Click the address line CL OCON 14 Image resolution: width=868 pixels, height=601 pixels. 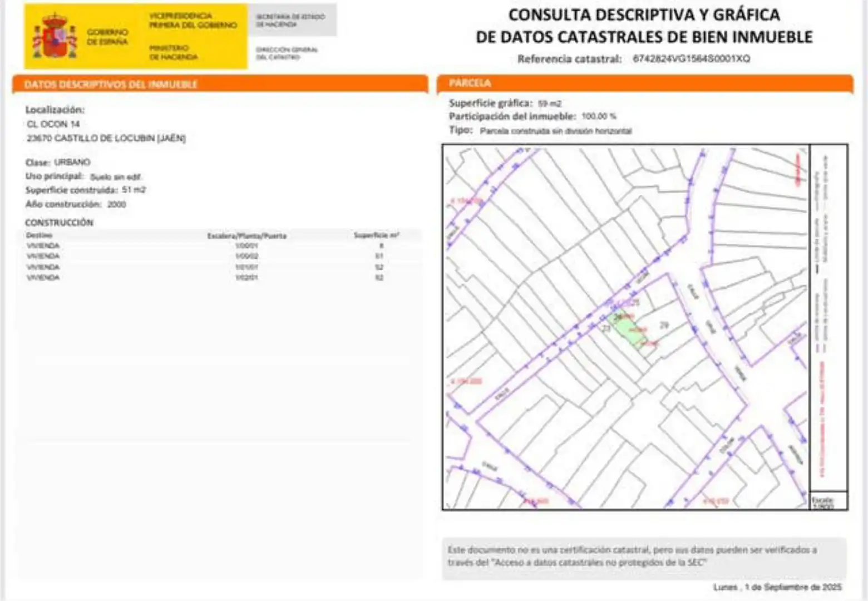[x=53, y=124]
